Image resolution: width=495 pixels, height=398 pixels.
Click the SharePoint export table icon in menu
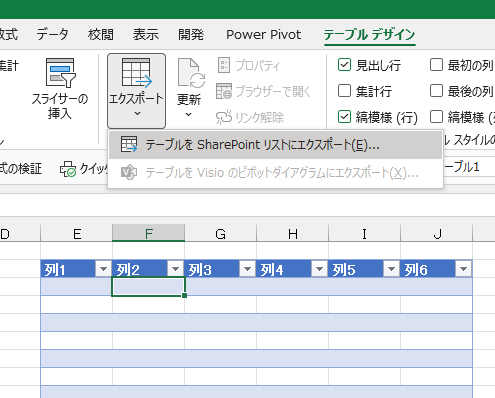point(129,145)
